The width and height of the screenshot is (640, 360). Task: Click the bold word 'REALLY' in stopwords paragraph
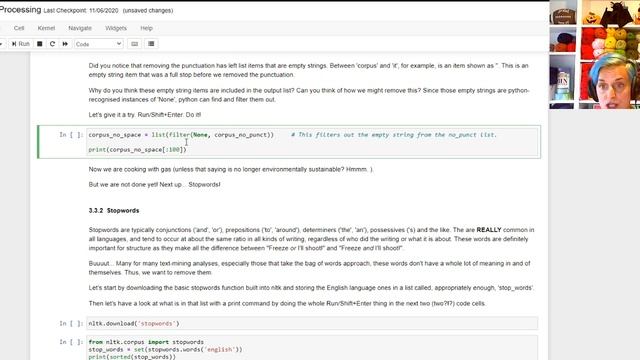[x=489, y=230]
